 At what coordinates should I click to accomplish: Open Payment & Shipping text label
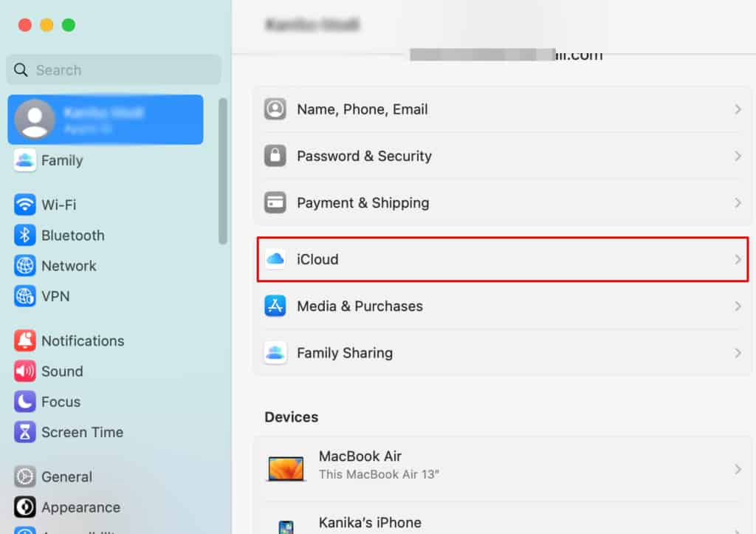(363, 203)
